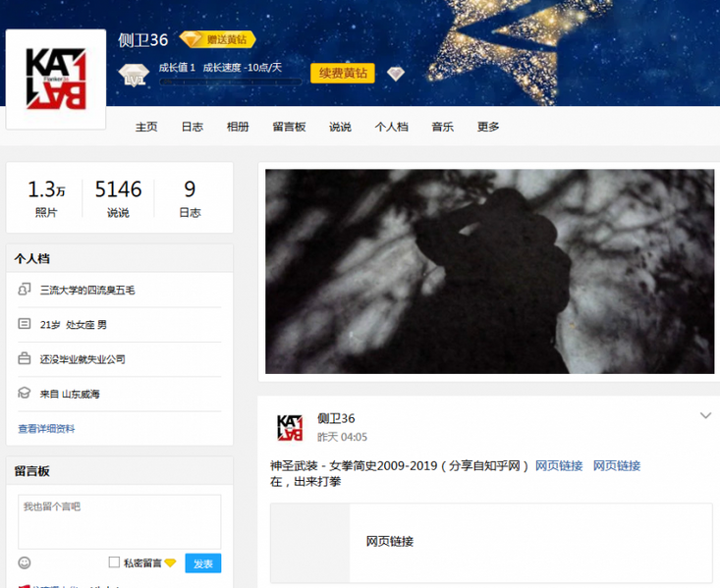Open the 5146 说说 count
Image resolution: width=720 pixels, height=588 pixels.
[x=119, y=198]
